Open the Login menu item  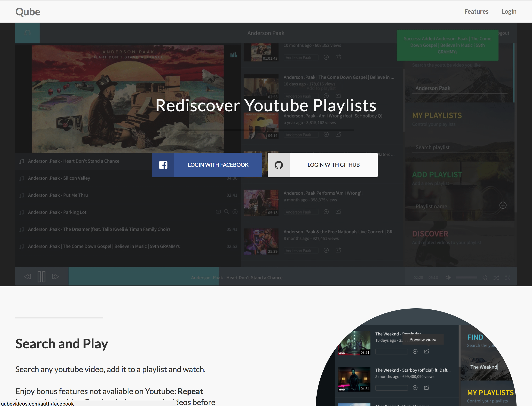click(509, 11)
